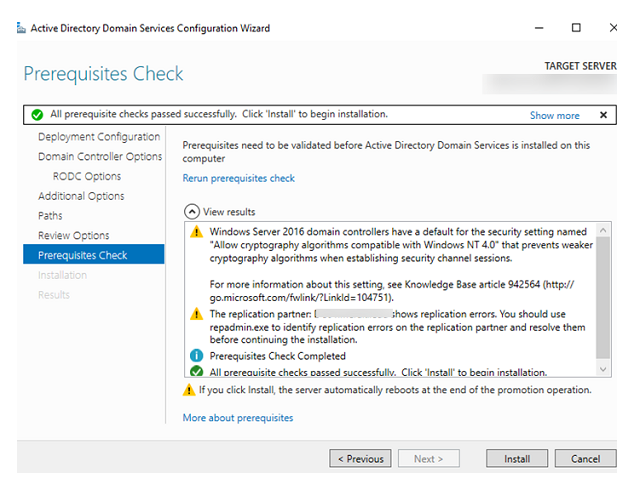The width and height of the screenshot is (641, 478).
Task: Click the warning icon beside the replication partner message
Action: [197, 314]
